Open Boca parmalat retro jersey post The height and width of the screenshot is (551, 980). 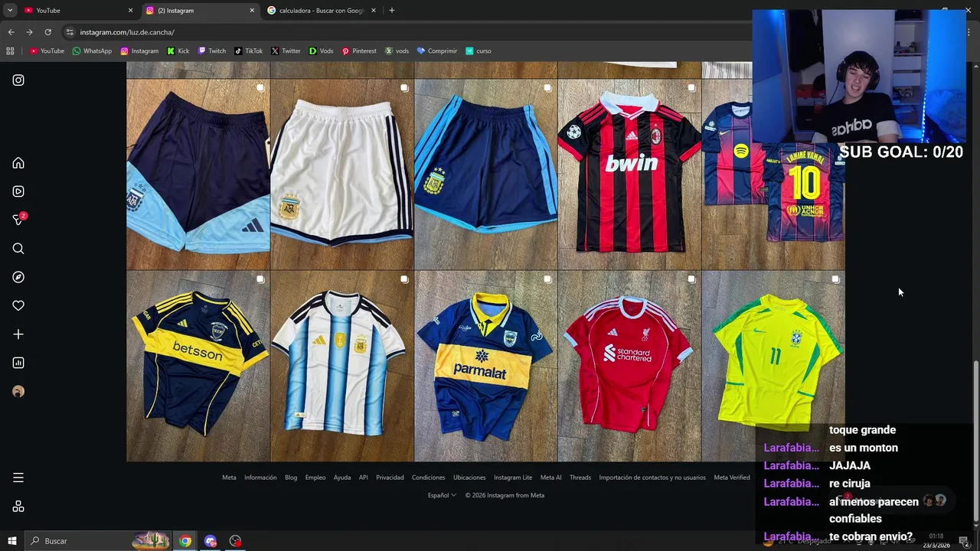coord(485,366)
